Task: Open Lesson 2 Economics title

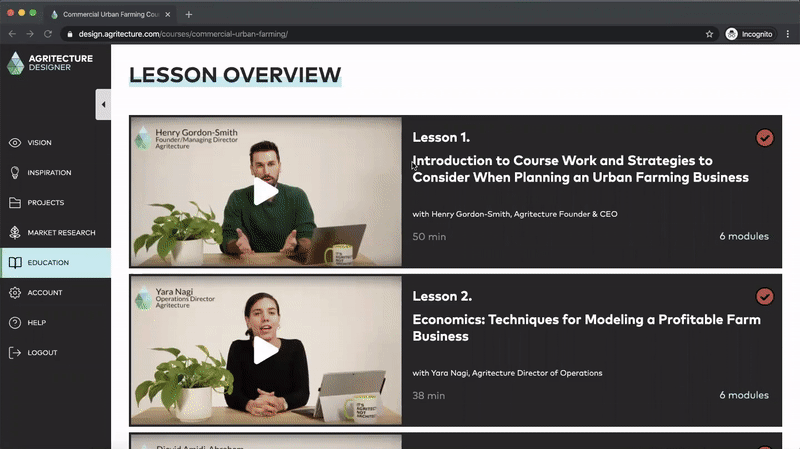Action: pos(586,328)
